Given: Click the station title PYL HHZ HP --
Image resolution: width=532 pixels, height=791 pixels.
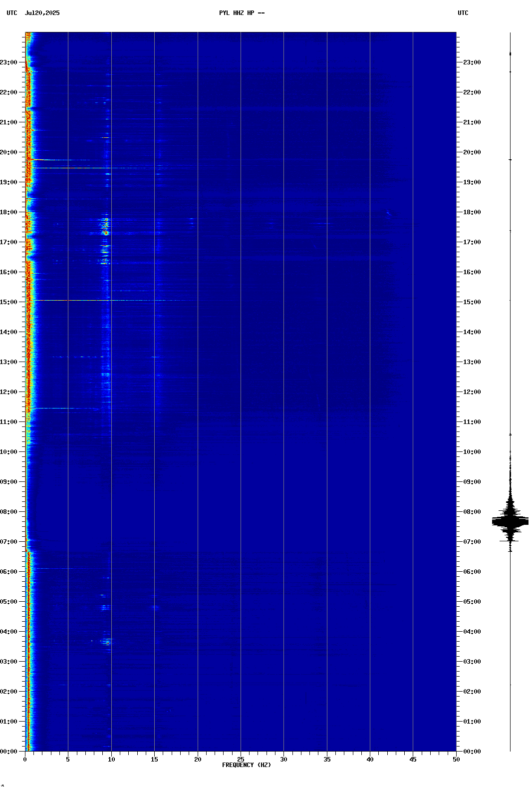Looking at the screenshot, I should coord(242,13).
